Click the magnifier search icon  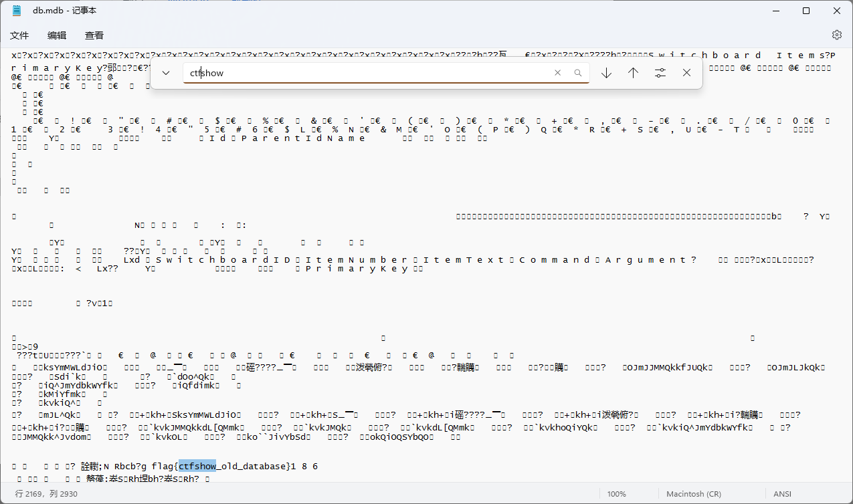pos(578,73)
